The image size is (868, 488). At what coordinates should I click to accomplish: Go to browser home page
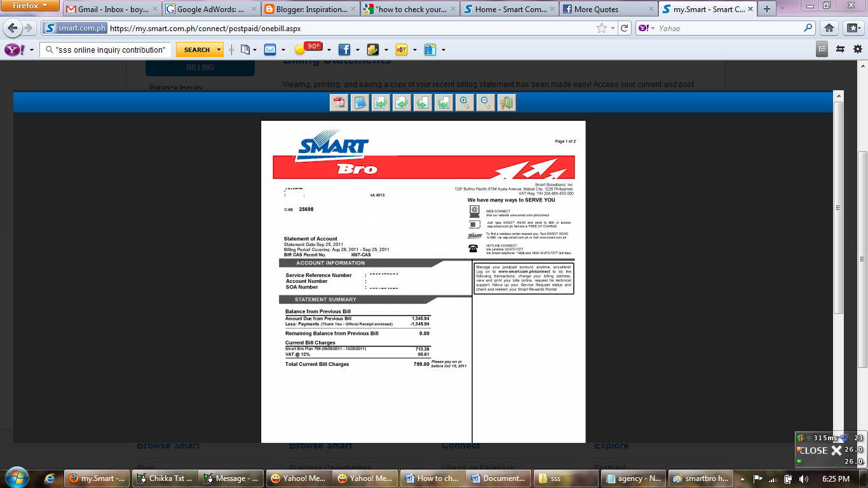(829, 28)
